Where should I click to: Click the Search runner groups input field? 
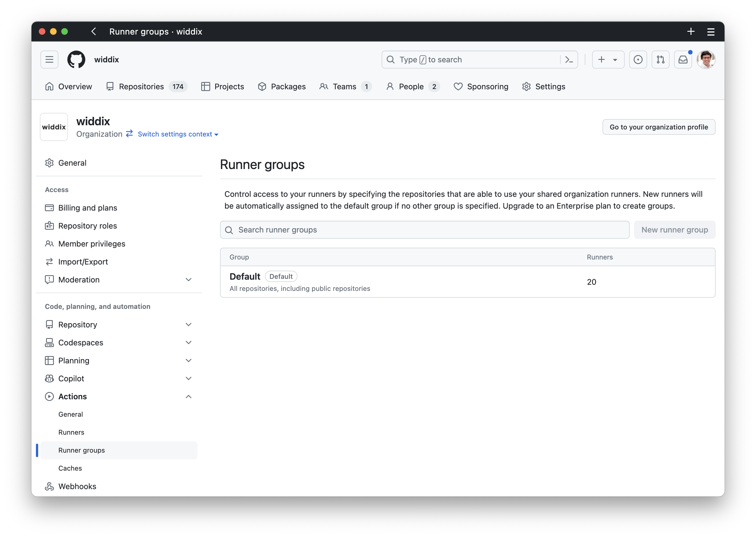pos(424,229)
